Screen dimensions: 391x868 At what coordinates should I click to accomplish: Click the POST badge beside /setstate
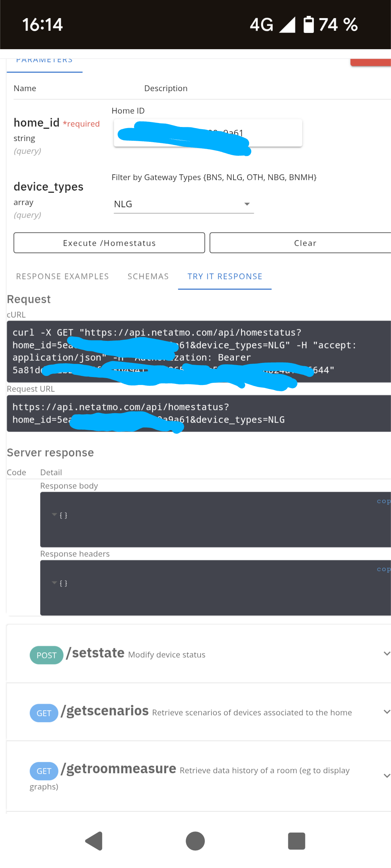(46, 655)
